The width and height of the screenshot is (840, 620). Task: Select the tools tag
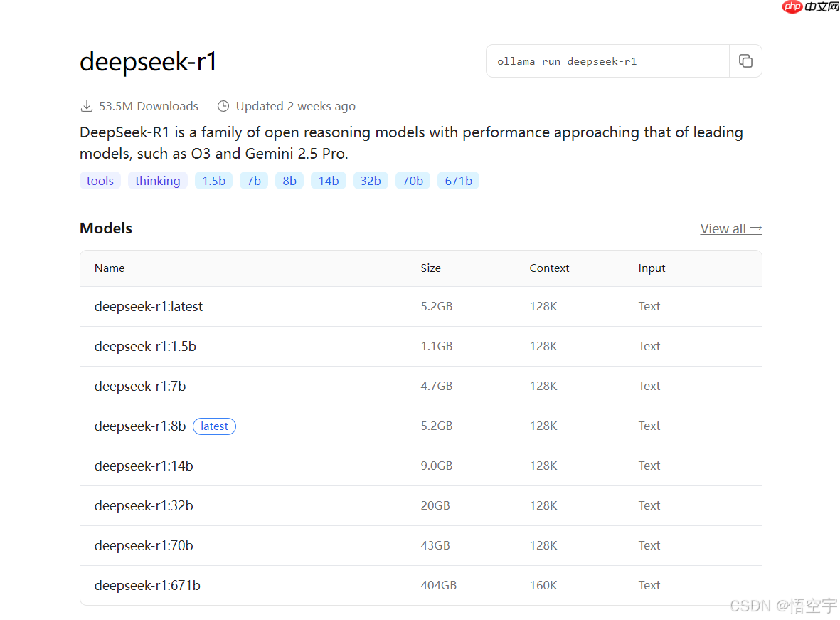100,181
